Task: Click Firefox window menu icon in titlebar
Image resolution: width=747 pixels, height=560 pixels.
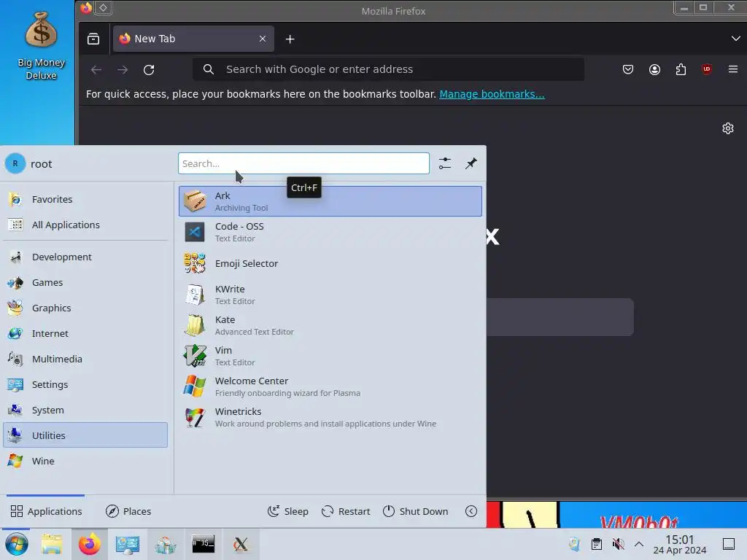Action: coord(86,8)
